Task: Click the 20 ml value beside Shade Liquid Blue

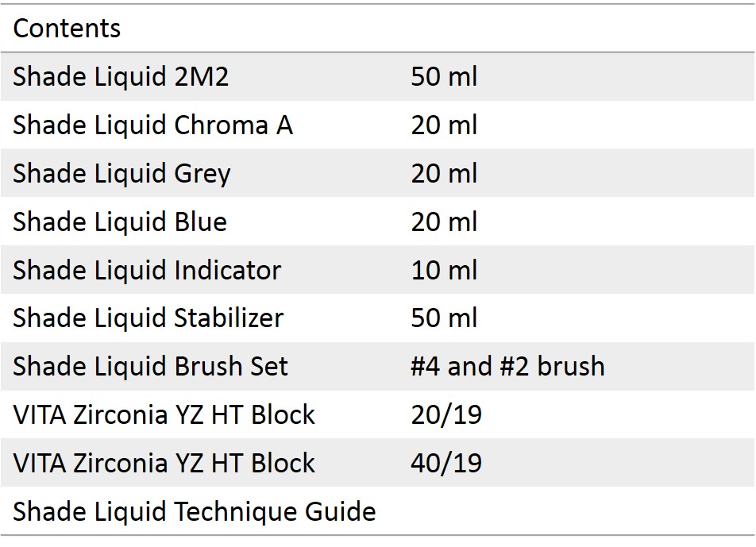Action: (444, 221)
